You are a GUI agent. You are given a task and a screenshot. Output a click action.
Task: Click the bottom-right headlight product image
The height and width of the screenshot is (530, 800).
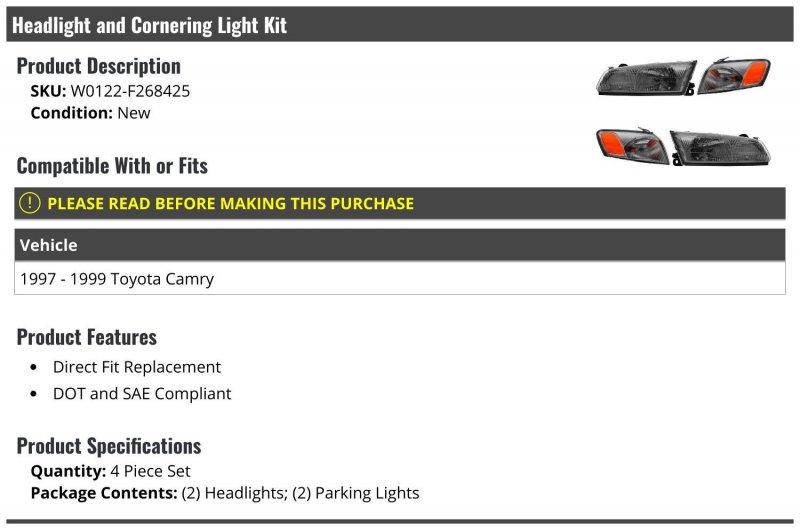tap(720, 148)
